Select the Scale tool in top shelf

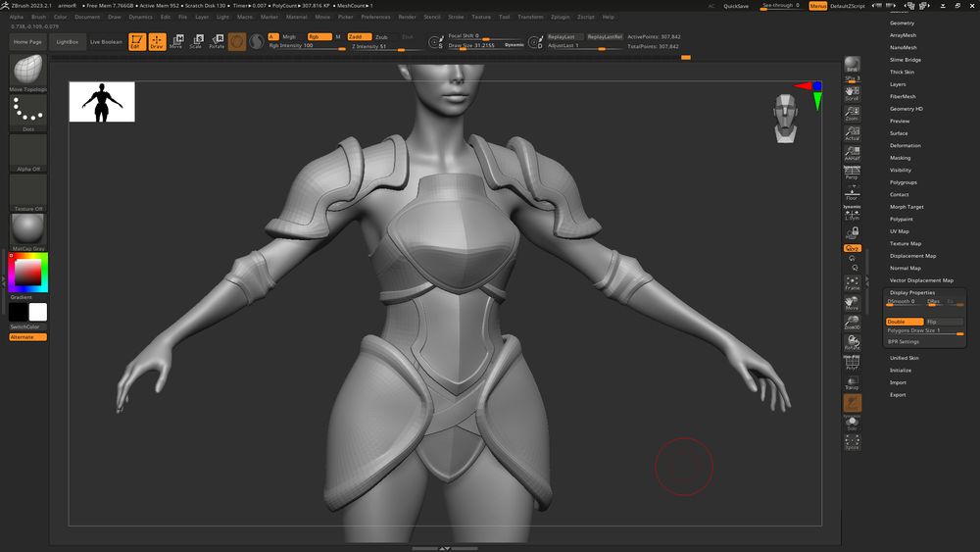click(196, 42)
